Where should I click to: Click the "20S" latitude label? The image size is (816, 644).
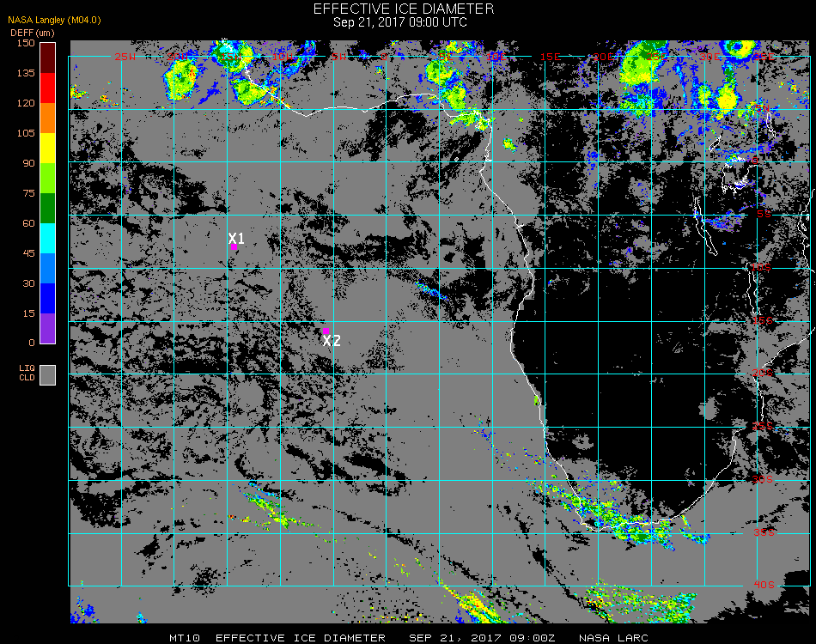click(x=763, y=374)
